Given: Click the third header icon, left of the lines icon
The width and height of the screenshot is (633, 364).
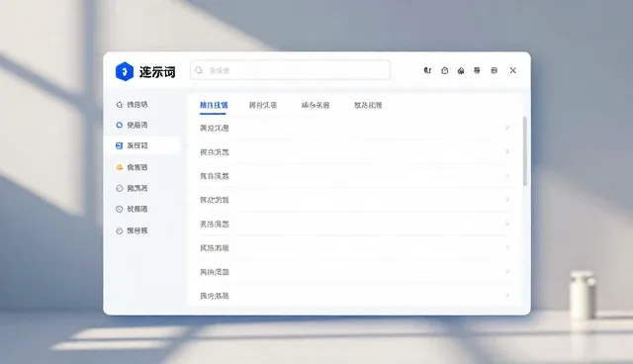Looking at the screenshot, I should click(x=461, y=70).
